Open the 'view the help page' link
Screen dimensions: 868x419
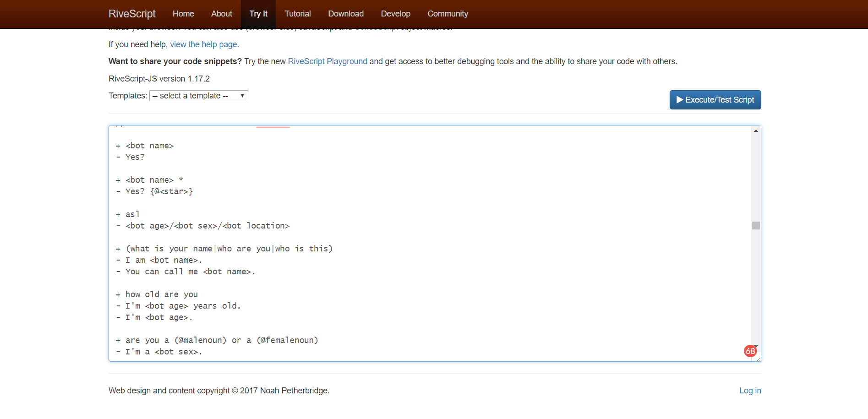point(203,44)
